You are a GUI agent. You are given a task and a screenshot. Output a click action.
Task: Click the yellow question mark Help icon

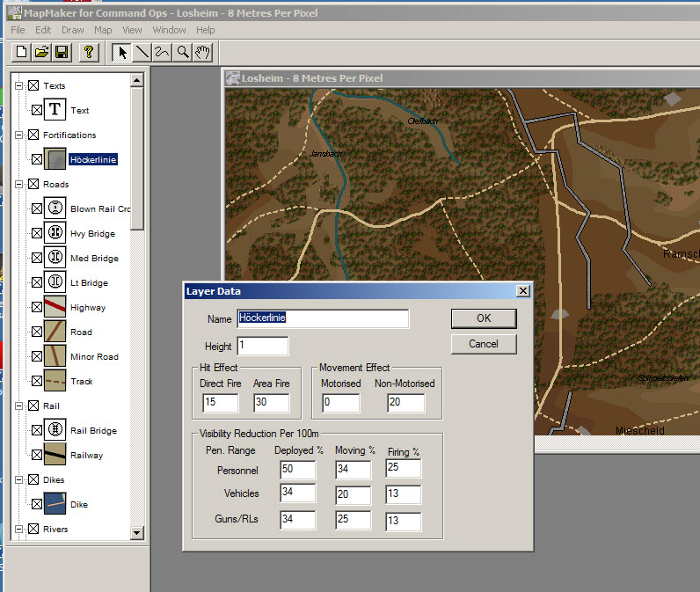tap(88, 52)
